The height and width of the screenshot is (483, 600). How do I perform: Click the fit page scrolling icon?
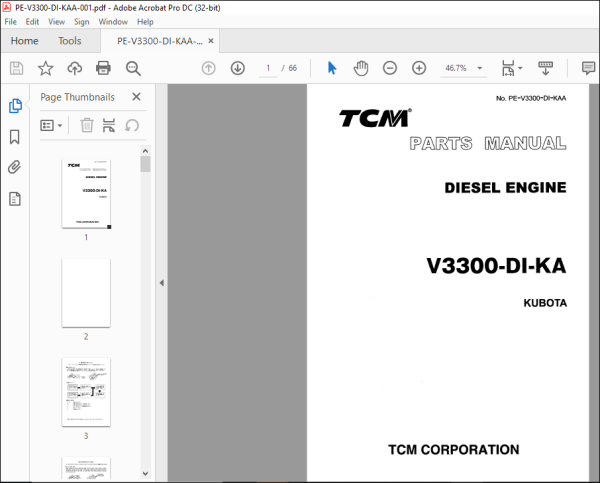(508, 69)
